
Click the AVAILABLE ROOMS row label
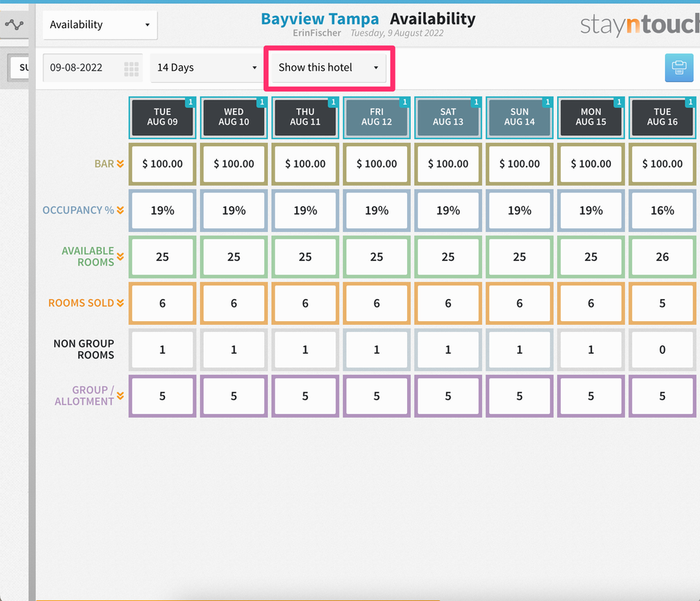[x=87, y=256]
